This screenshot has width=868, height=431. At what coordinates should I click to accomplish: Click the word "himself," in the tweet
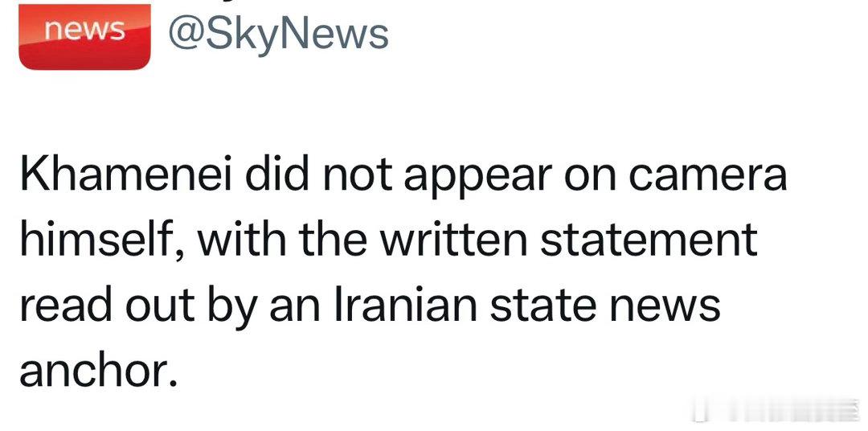tap(99, 238)
